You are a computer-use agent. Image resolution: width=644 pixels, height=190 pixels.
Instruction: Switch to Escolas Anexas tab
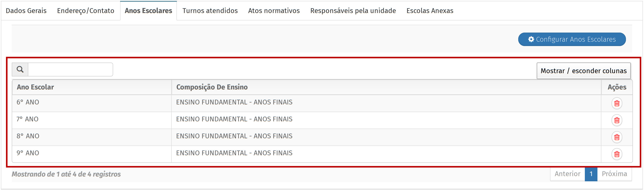click(x=430, y=11)
